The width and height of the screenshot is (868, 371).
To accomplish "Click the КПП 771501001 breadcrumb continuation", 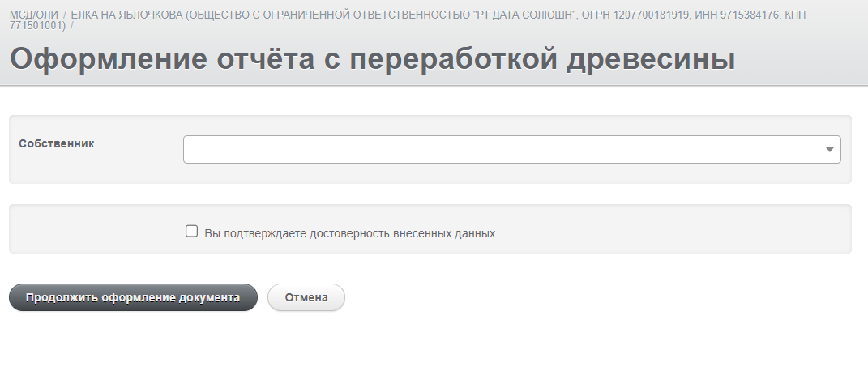I will point(37,25).
